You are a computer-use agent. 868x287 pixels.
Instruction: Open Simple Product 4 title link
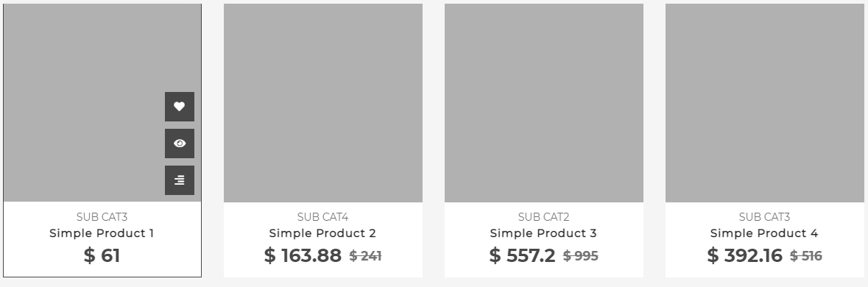764,233
